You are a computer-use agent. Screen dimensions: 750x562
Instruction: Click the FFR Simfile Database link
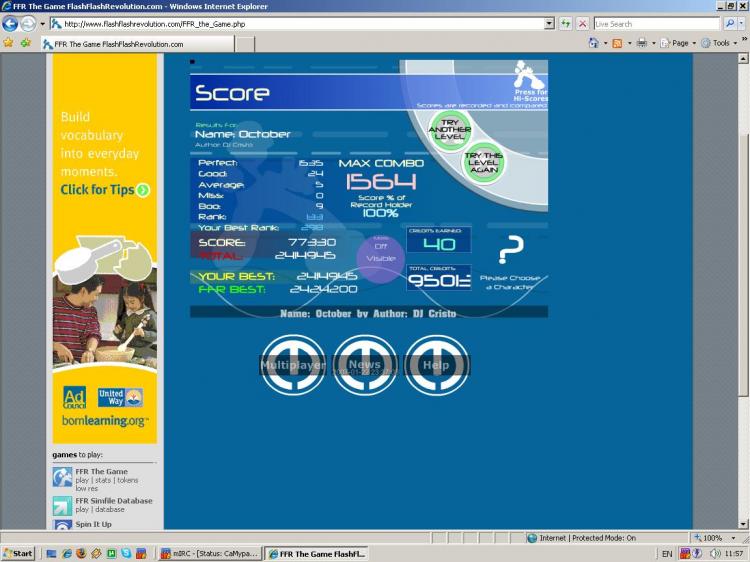114,501
